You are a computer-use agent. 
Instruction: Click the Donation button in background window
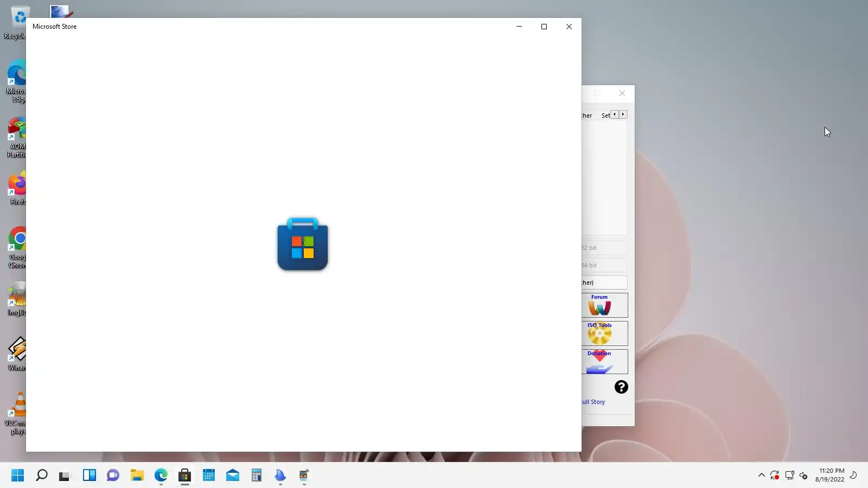605,362
